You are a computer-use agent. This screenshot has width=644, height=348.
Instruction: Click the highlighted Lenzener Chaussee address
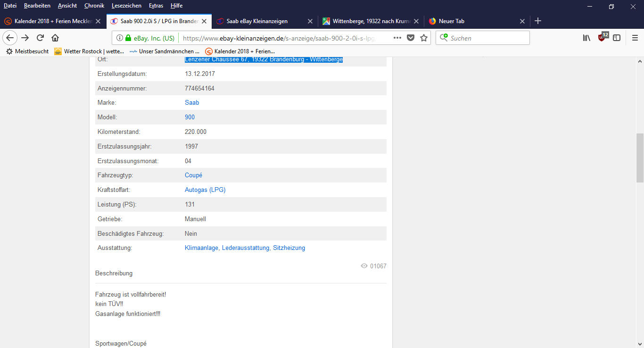click(264, 59)
